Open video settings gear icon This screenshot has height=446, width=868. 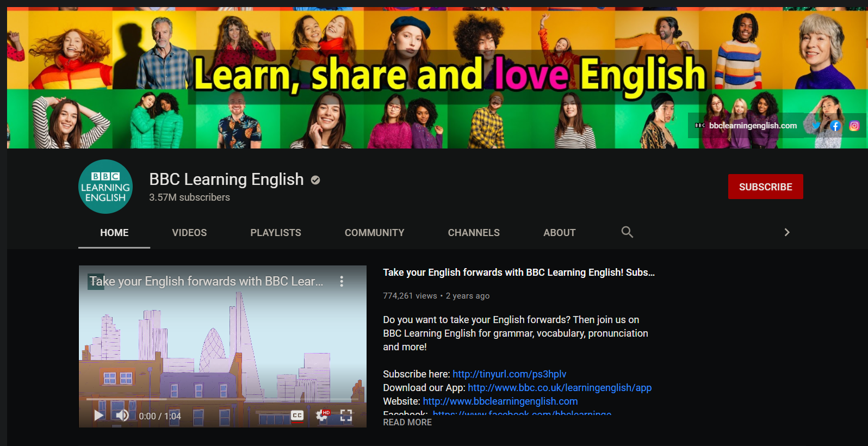point(322,416)
